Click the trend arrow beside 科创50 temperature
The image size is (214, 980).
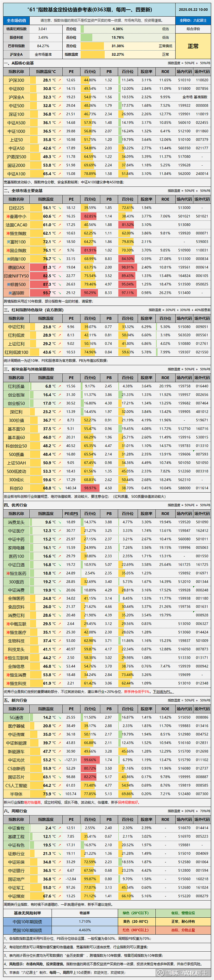[x=60, y=488]
